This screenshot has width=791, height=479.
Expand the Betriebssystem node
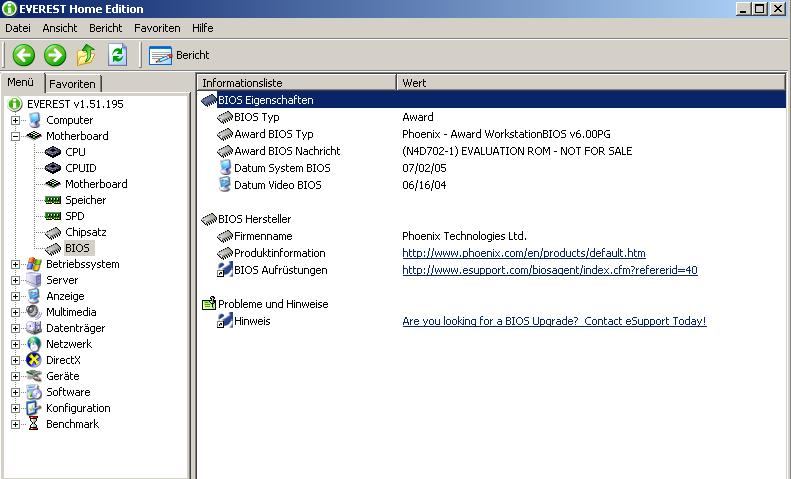point(15,264)
